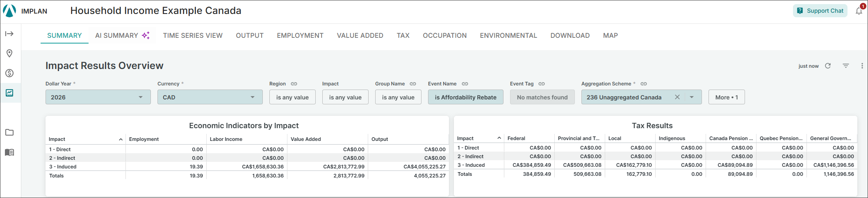Viewport: 868px width, 198px height.
Task: Switch to the DOWNLOAD tab
Action: (570, 35)
